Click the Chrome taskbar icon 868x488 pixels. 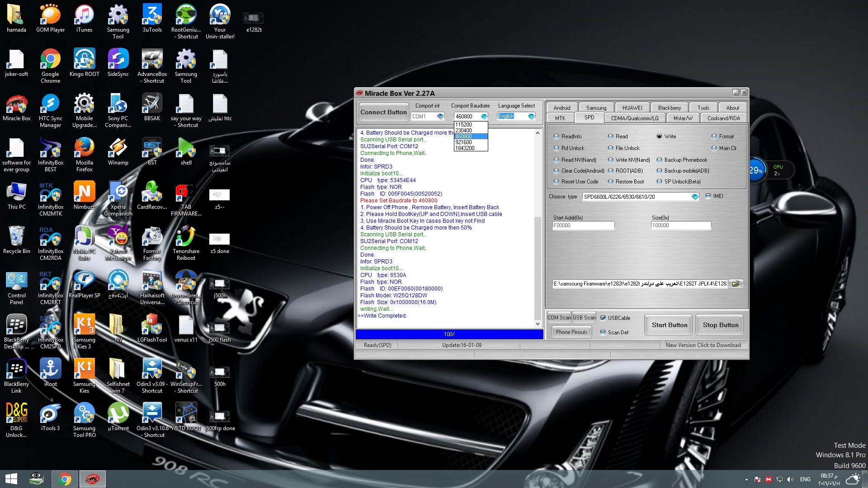click(65, 479)
